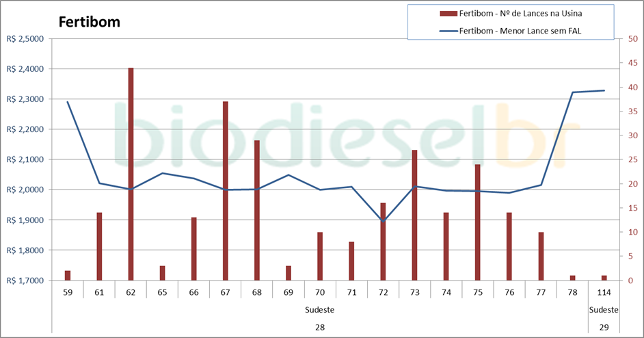Click the '29' group label on x-axis
This screenshot has height=338, width=644.
[604, 327]
